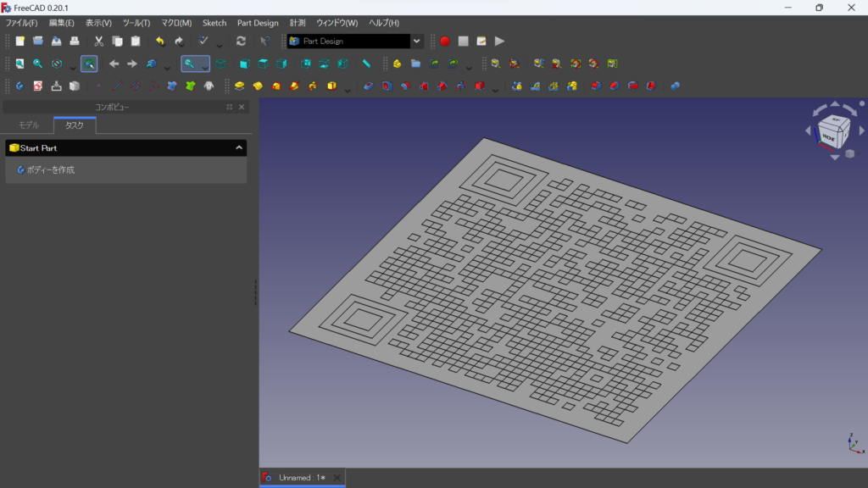Image resolution: width=868 pixels, height=488 pixels.
Task: Close the コンボビュー panel
Action: pos(242,107)
